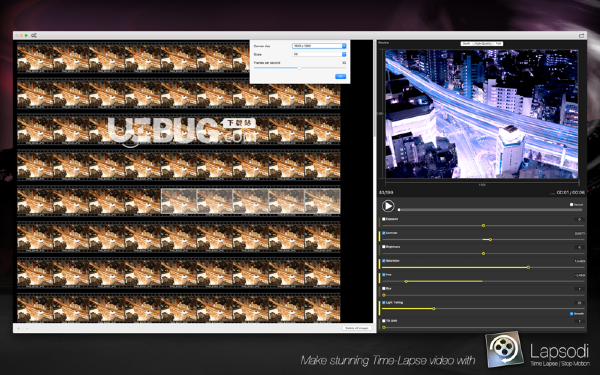Click the Tilt Shift slider handle
Screen dimensions: 600x375
tap(384, 328)
